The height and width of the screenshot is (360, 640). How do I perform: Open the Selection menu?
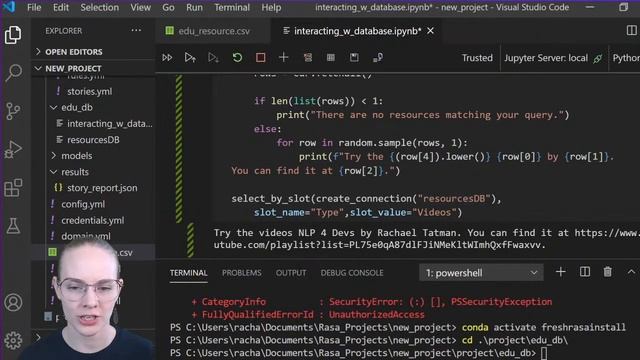tap(100, 7)
